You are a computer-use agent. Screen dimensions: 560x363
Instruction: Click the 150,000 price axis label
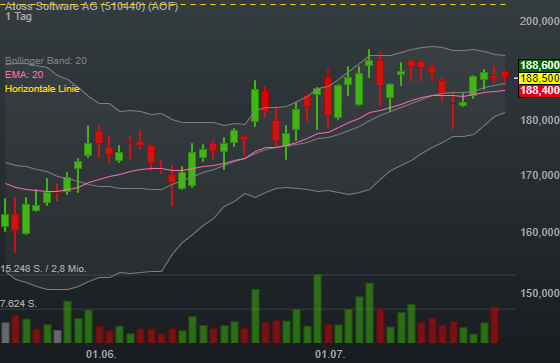click(540, 293)
